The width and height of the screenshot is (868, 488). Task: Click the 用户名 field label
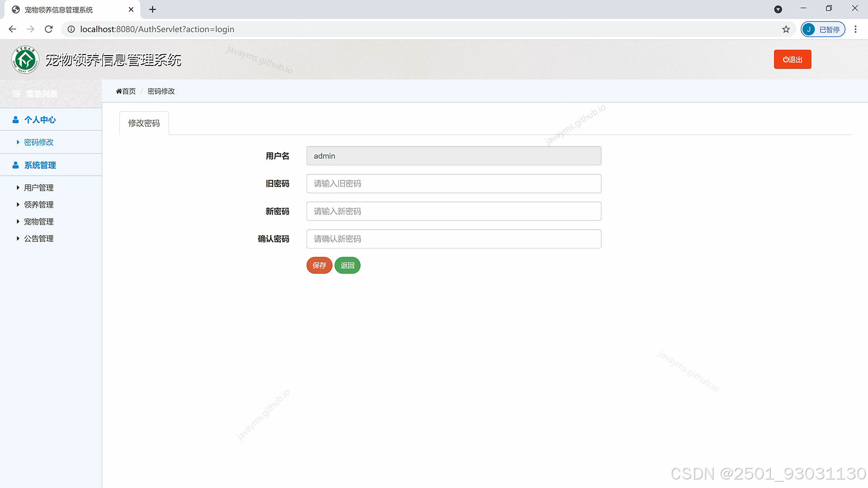click(277, 156)
